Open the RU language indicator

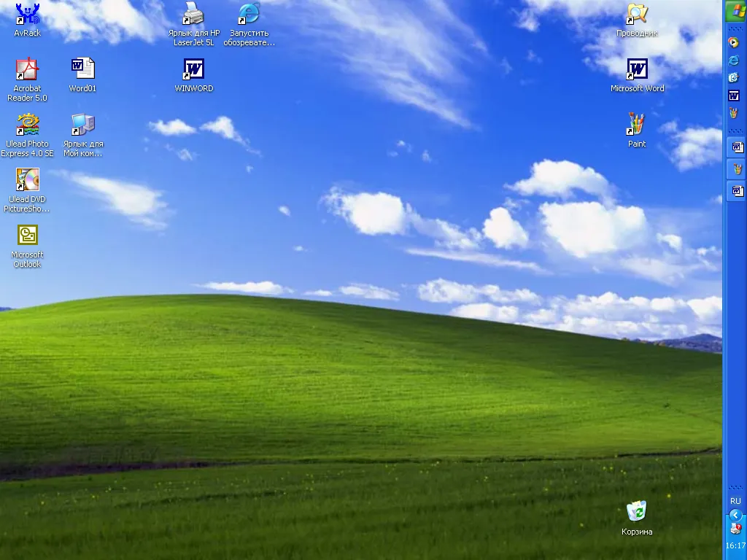(735, 501)
